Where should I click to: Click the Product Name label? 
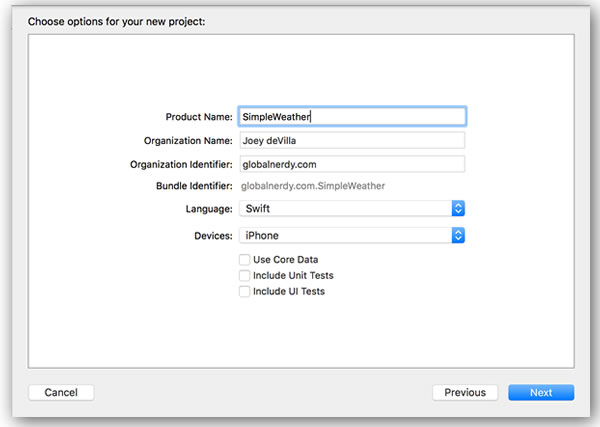click(199, 117)
